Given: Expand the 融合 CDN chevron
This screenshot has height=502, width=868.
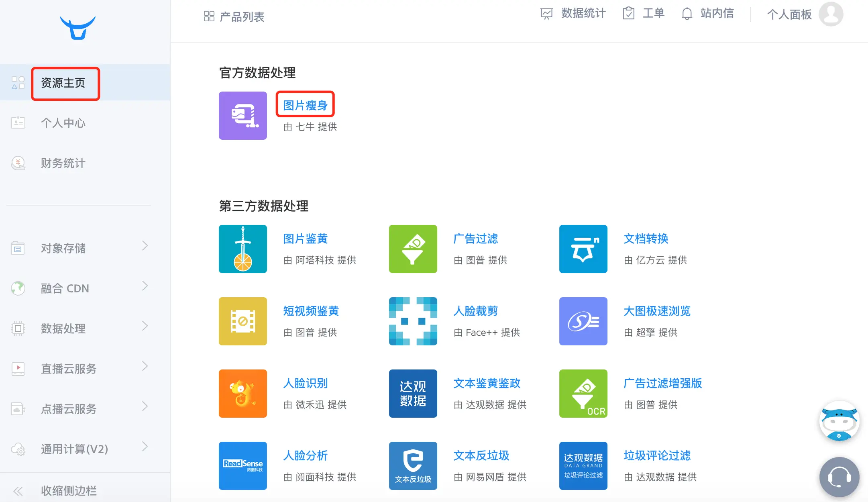Looking at the screenshot, I should click(145, 286).
